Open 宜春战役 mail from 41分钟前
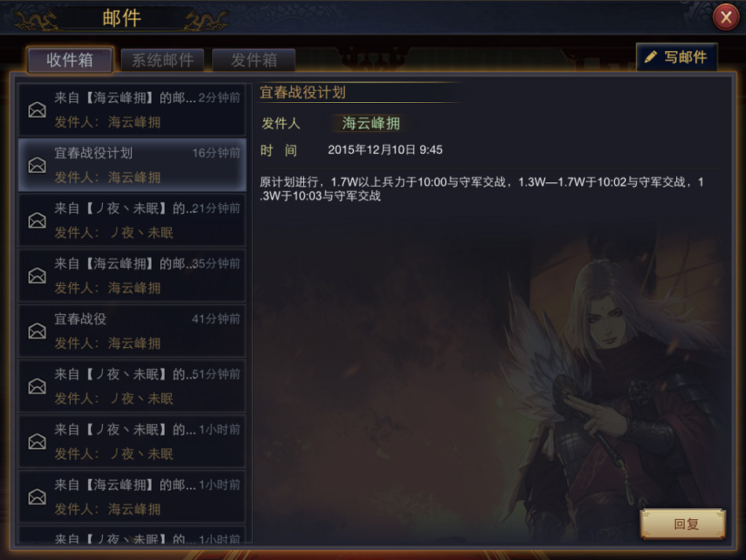 point(132,331)
